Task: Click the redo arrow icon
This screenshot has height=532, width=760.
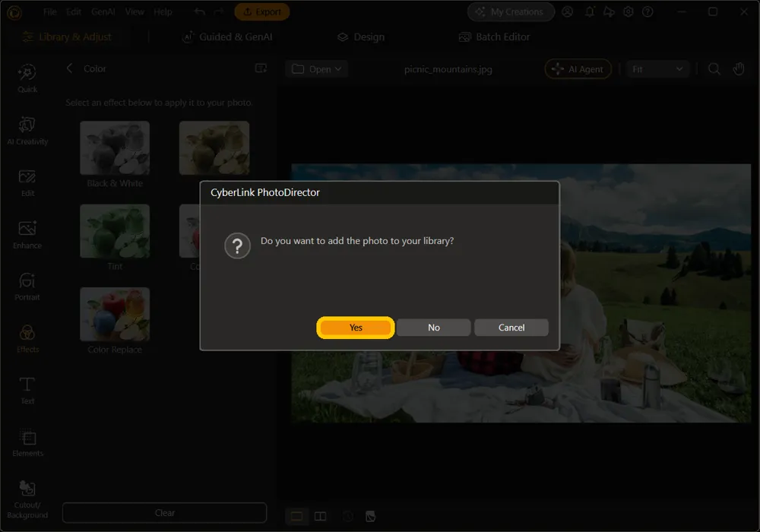Action: 219,11
